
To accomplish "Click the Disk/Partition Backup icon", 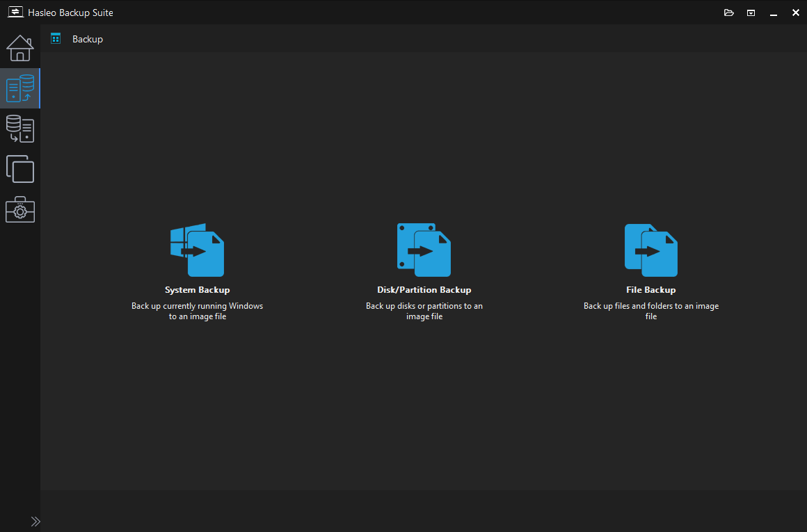I will coord(424,250).
